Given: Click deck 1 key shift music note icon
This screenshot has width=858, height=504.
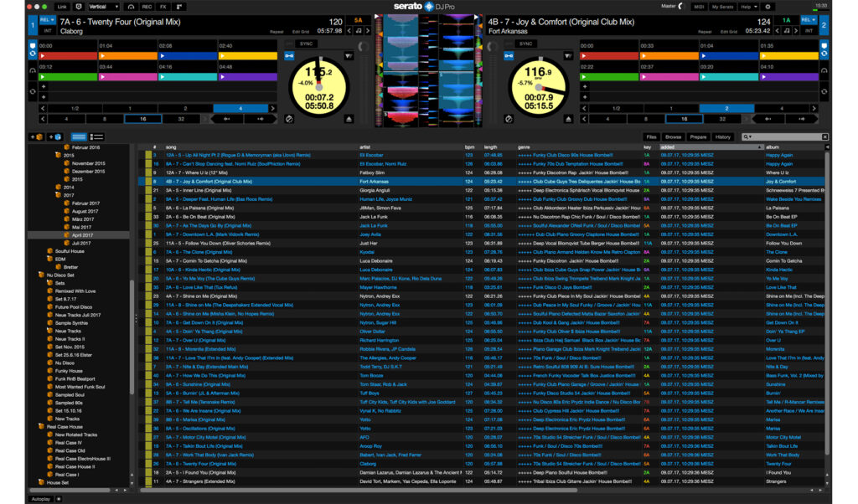Looking at the screenshot, I should point(359,31).
